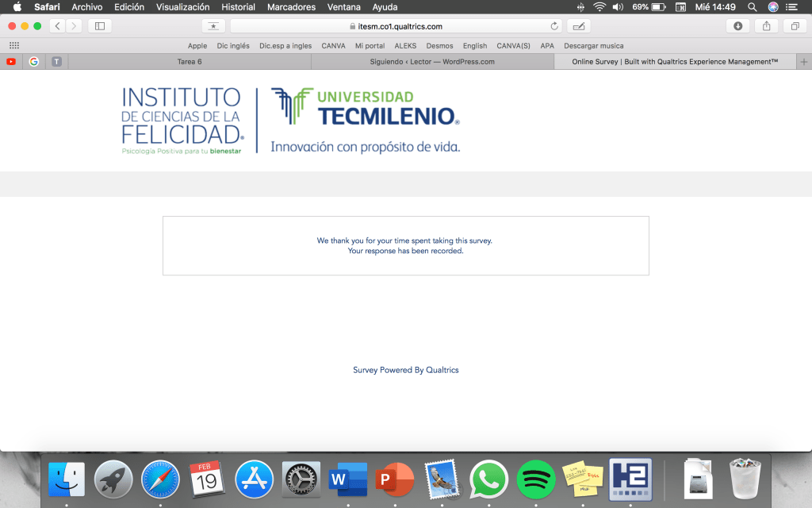Open the Descargar musica bookmark
Viewport: 812px width, 508px height.
click(593, 46)
